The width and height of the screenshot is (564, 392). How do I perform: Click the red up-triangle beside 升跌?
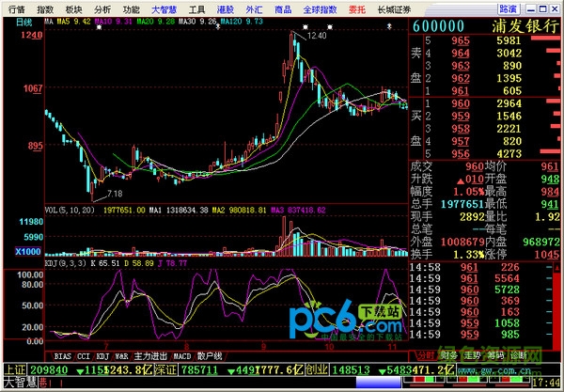pyautogui.click(x=460, y=180)
